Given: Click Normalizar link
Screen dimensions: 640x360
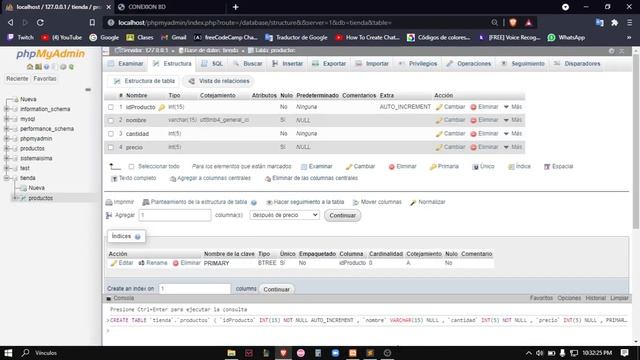Looking at the screenshot, I should (x=432, y=202).
